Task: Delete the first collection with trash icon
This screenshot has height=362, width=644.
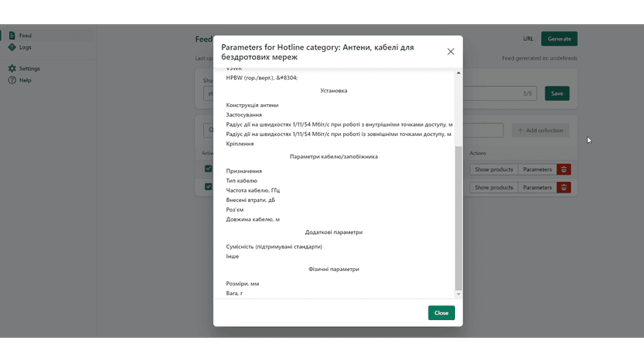Action: 564,169
